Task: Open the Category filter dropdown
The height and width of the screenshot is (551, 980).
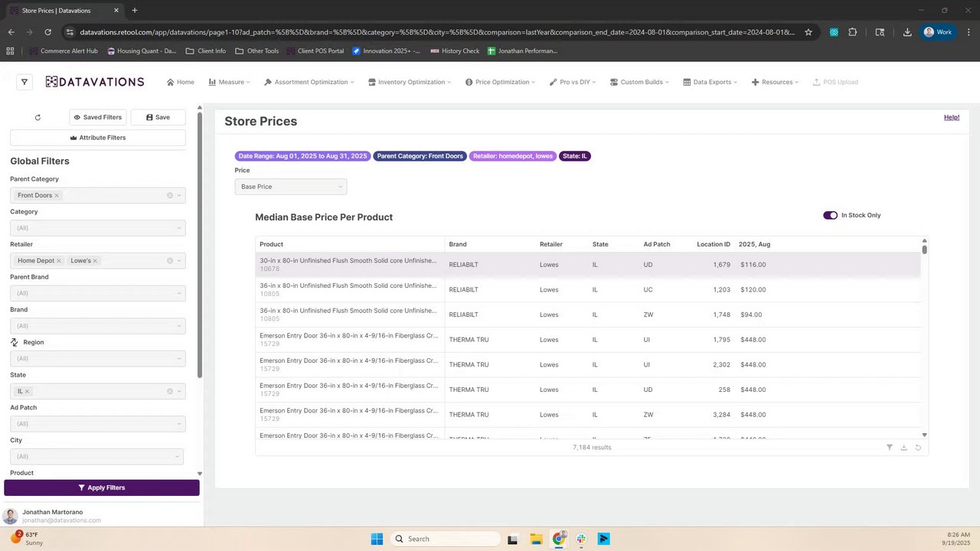Action: [x=98, y=228]
